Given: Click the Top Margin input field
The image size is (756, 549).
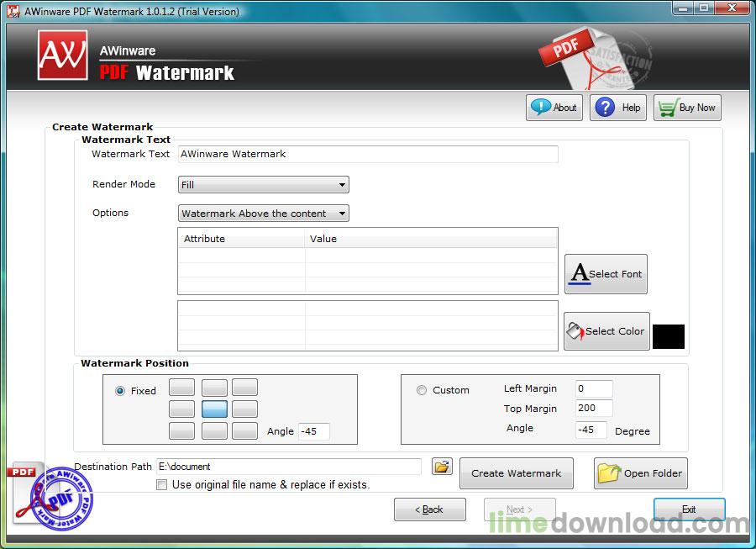Looking at the screenshot, I should pyautogui.click(x=594, y=408).
